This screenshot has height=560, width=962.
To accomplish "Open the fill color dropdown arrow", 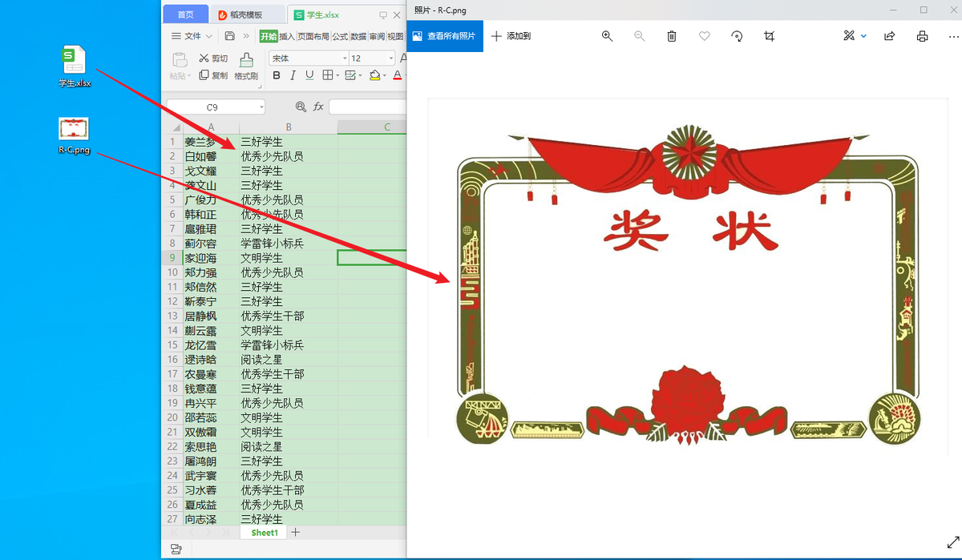I will [x=384, y=76].
